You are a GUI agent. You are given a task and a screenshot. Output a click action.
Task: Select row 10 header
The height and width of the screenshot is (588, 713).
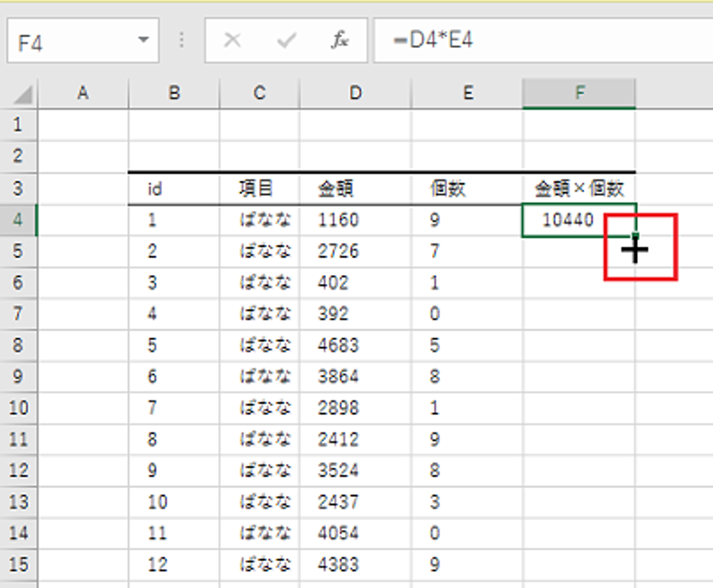click(x=18, y=408)
